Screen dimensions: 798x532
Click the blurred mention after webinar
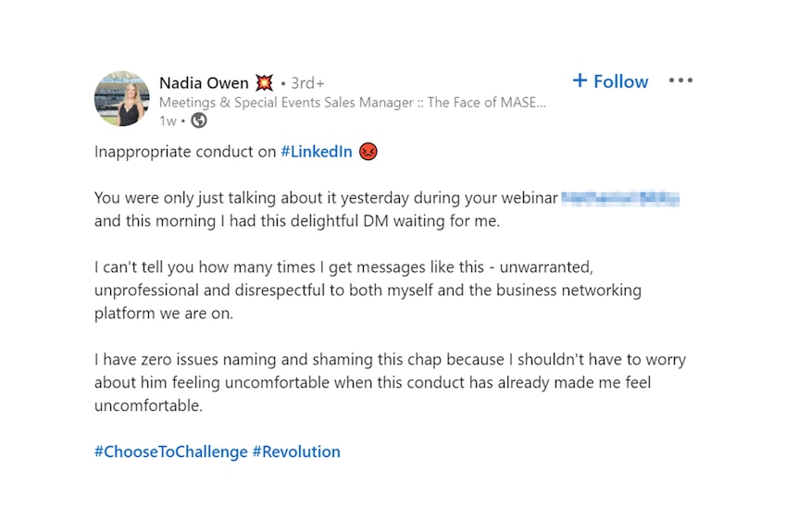pyautogui.click(x=620, y=198)
